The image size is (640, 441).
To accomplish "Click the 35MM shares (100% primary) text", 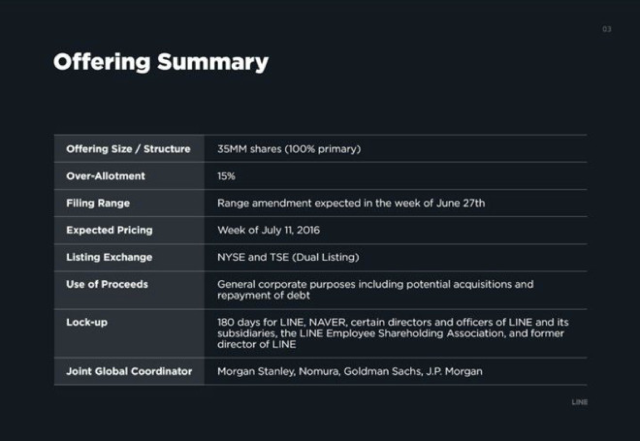I will point(288,149).
